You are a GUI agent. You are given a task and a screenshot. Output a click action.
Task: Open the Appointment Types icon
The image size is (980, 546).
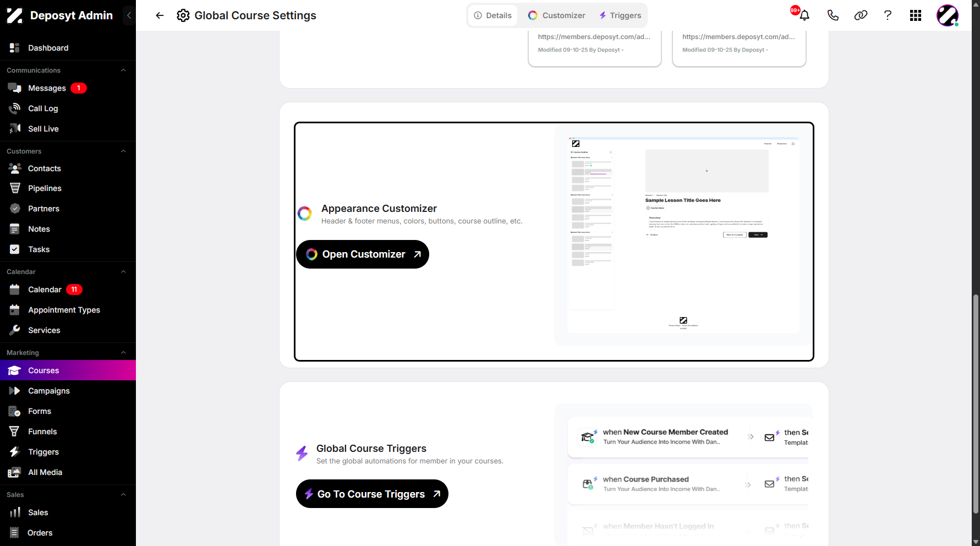point(15,310)
